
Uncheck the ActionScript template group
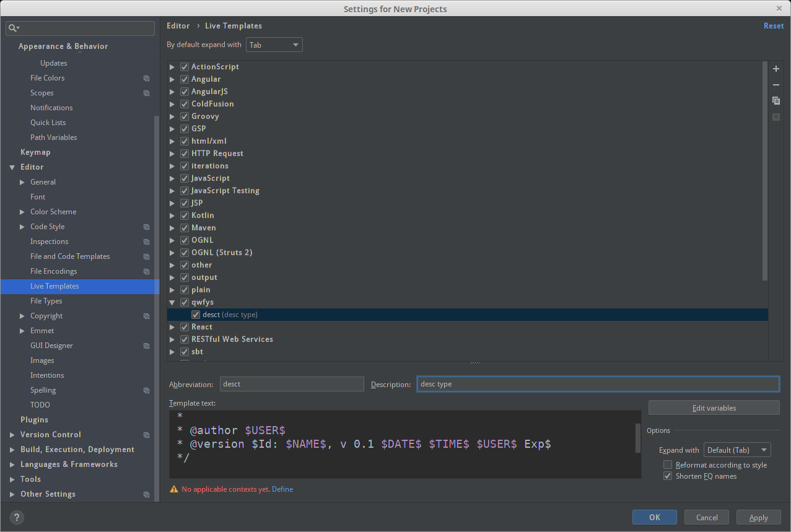(x=185, y=67)
